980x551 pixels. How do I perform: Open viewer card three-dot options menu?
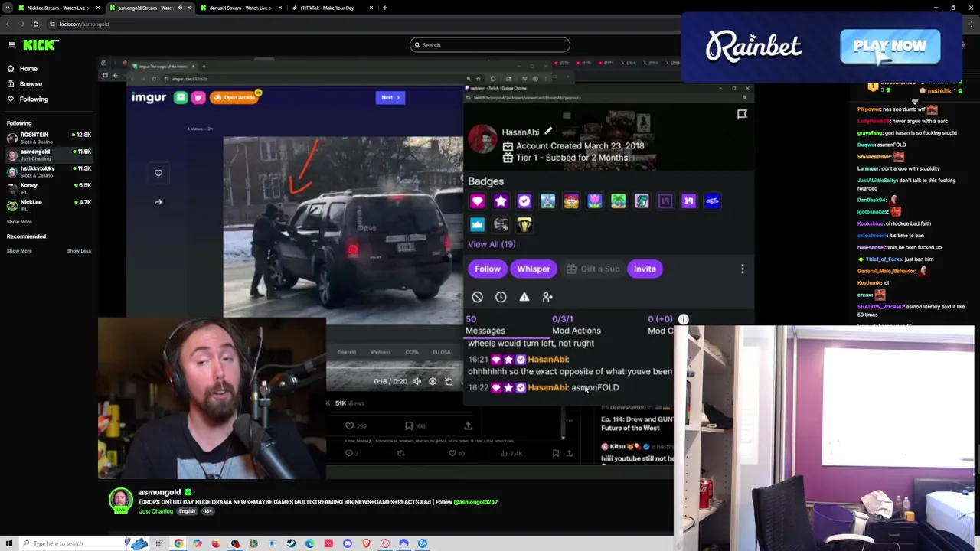pos(742,269)
